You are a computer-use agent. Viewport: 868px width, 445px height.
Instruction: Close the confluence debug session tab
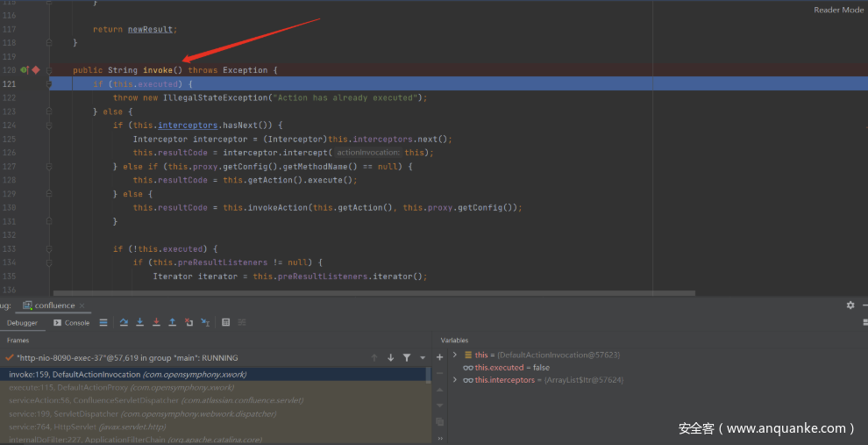83,305
